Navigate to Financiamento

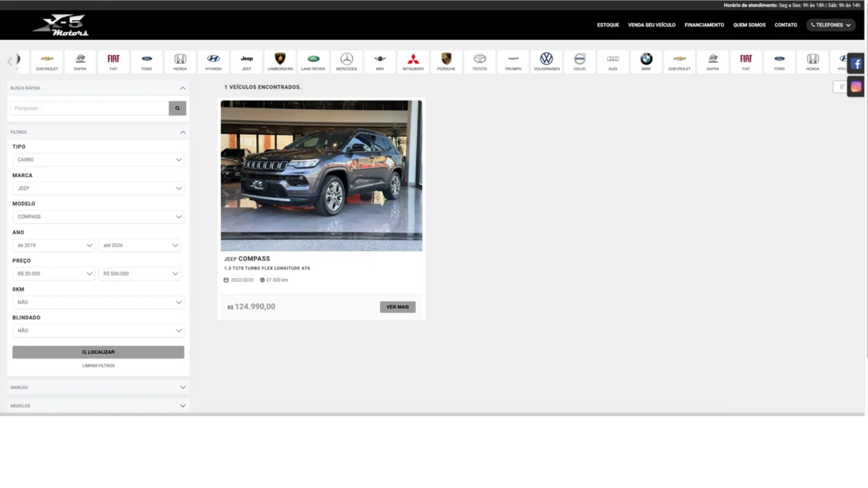[704, 25]
